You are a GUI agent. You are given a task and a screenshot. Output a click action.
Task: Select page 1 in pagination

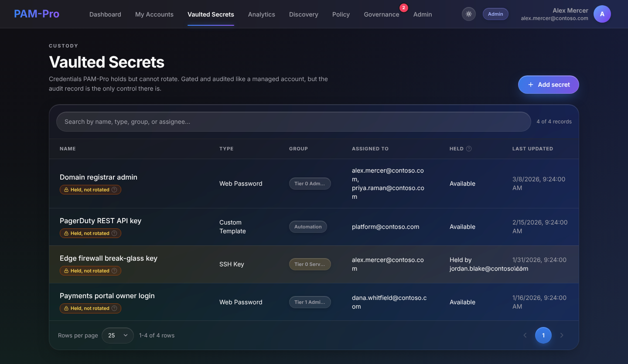tap(543, 335)
